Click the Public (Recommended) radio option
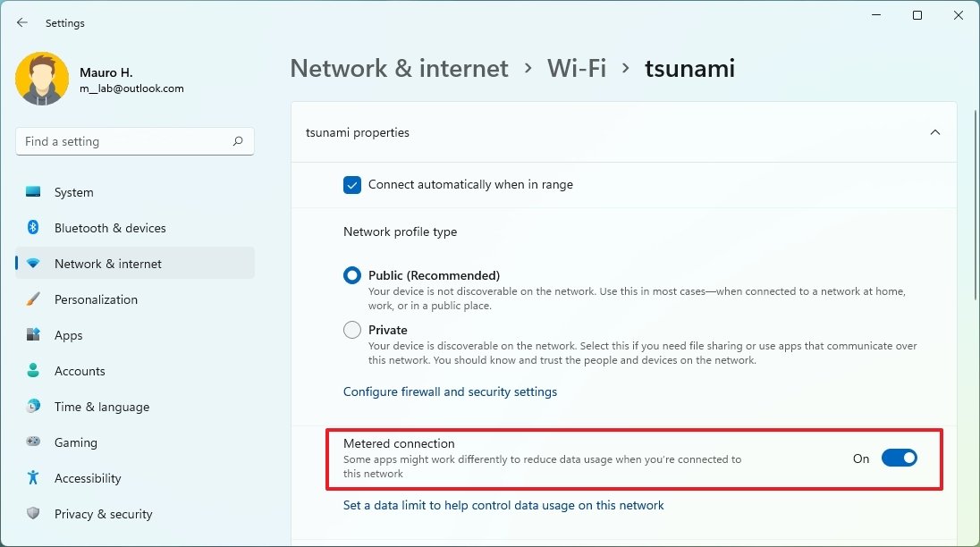This screenshot has width=980, height=547. click(352, 275)
